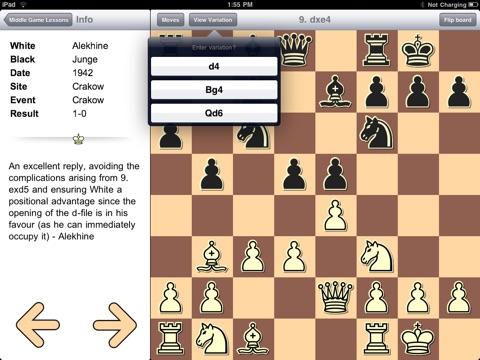The image size is (480, 360).
Task: Select the black bishop on e7
Action: coord(335,91)
